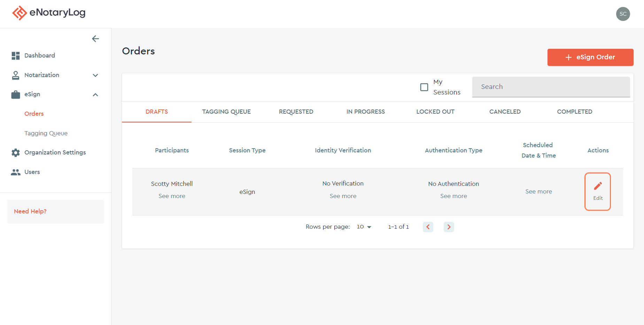Click the eNotaryLog logo
Image resolution: width=644 pixels, height=325 pixels.
49,13
